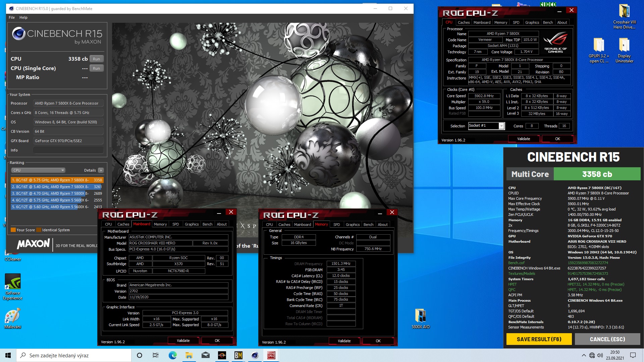Switch to Caches tab in top CPU-Z window
The image size is (644, 362).
pos(464,22)
